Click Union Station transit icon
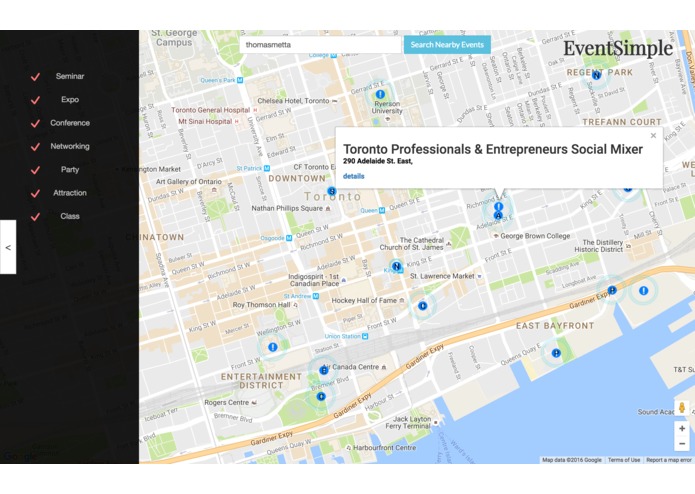Screen dimensions: 695x494 point(365,336)
